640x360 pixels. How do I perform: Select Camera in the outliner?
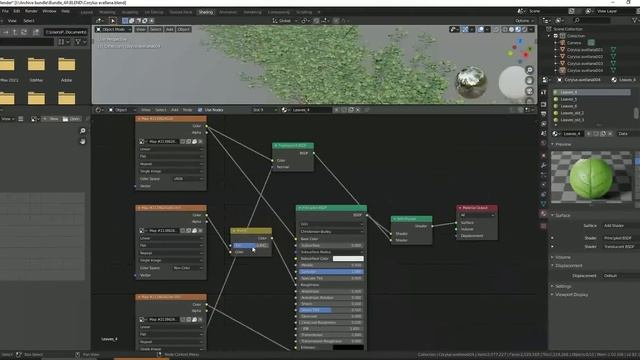[x=574, y=42]
